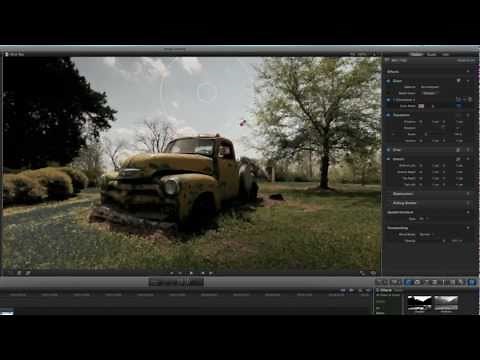Viewport: 480px width, 360px height.
Task: Open the Retime menu in the toolbar
Action: tap(396, 282)
